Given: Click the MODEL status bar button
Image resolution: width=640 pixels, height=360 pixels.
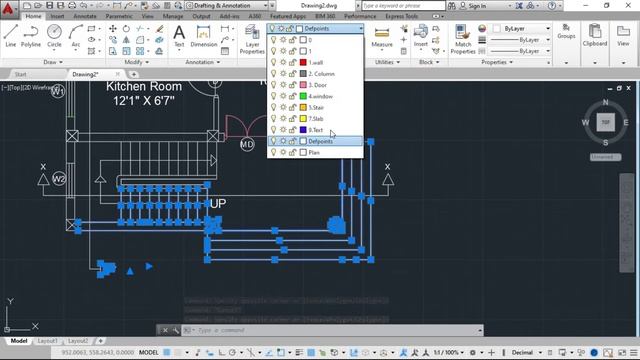Looking at the screenshot, I should 149,352.
